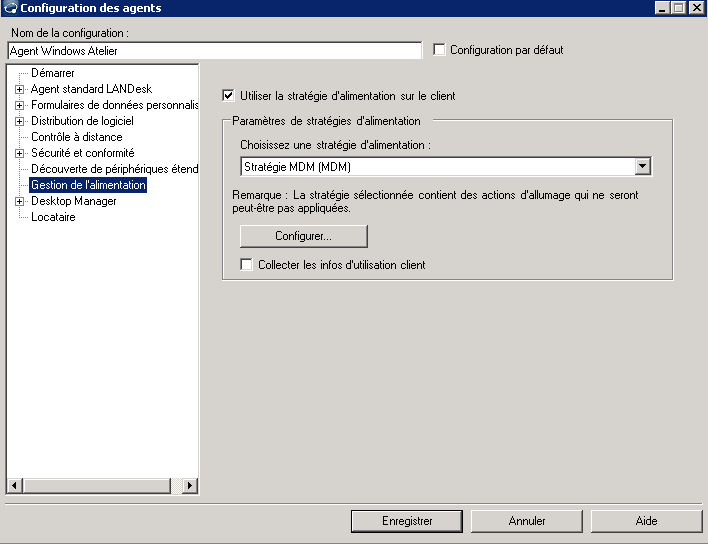The height and width of the screenshot is (544, 708).
Task: Check Collecter les infos d'utilisation client
Action: [x=247, y=265]
